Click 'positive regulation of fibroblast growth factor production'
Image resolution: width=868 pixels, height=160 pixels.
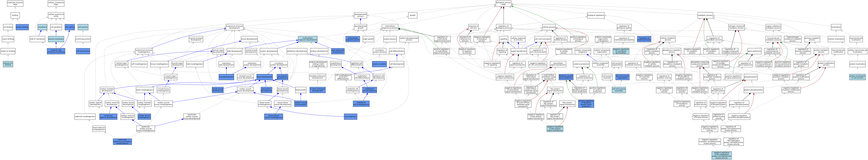coord(586,104)
